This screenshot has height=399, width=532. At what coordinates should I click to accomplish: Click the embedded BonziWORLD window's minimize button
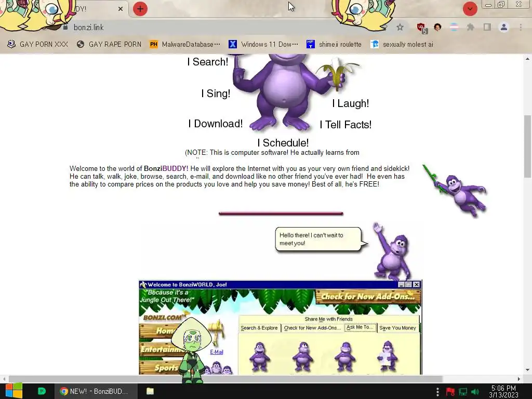(402, 285)
